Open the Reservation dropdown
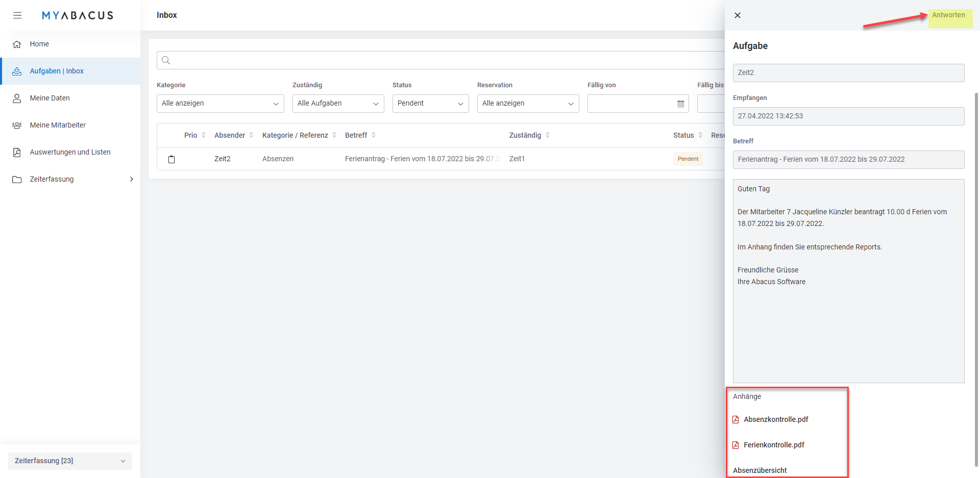Image resolution: width=980 pixels, height=478 pixels. tap(528, 104)
